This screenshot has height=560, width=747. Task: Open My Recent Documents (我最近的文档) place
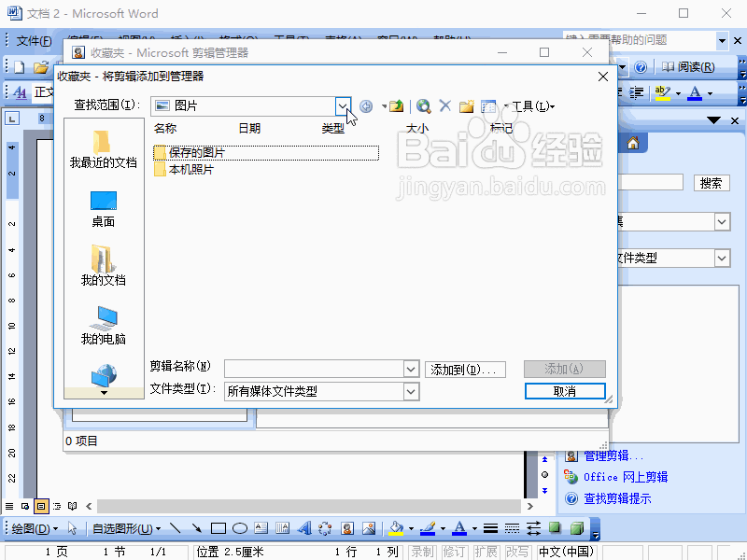(104, 149)
